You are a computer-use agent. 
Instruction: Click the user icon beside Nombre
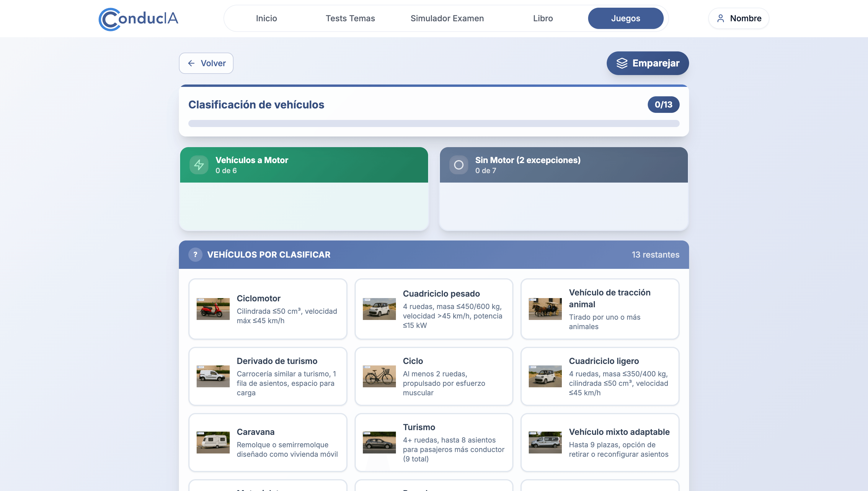(721, 18)
